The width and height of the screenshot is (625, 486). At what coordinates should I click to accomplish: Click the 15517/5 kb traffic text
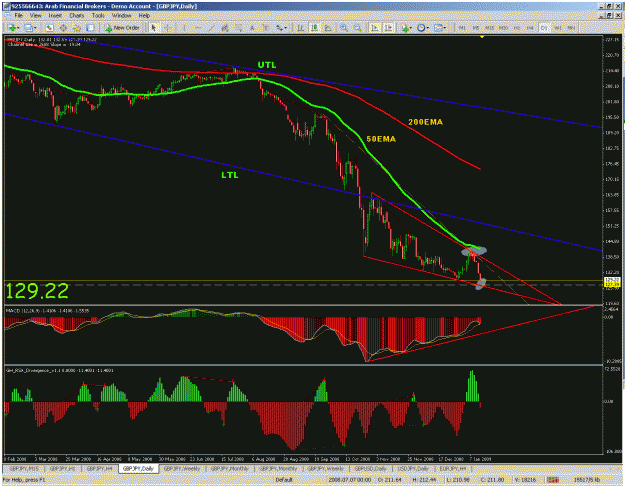586,480
